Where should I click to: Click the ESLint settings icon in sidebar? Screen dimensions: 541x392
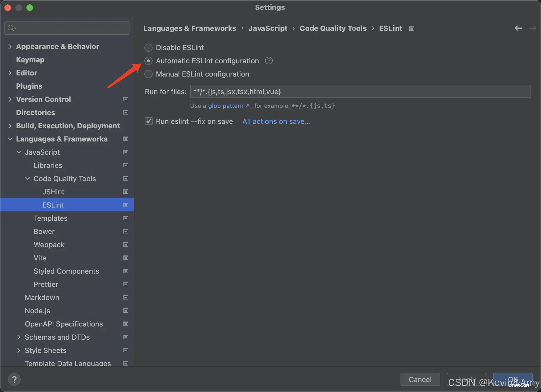pyautogui.click(x=126, y=205)
